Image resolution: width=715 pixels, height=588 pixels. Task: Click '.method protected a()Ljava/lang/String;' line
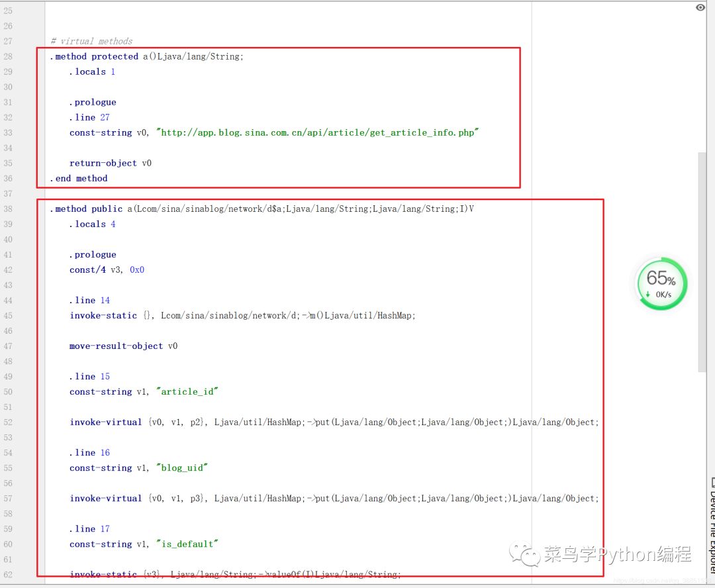pyautogui.click(x=147, y=56)
